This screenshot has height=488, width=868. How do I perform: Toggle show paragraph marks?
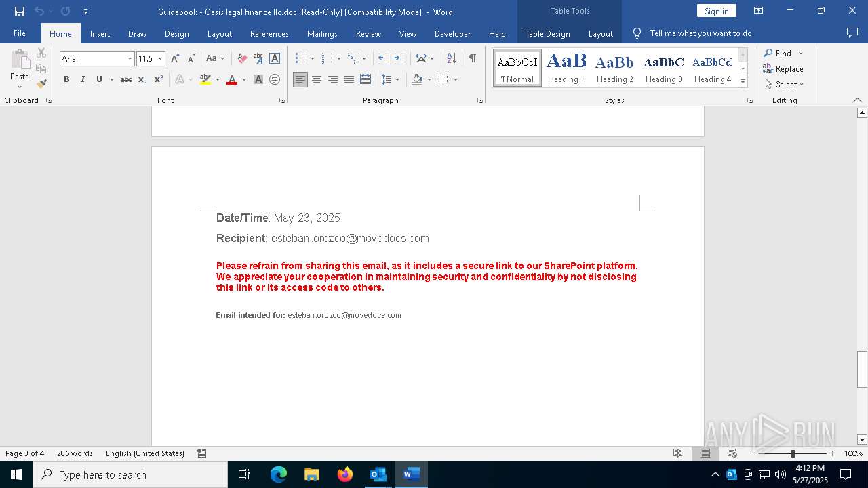(473, 58)
